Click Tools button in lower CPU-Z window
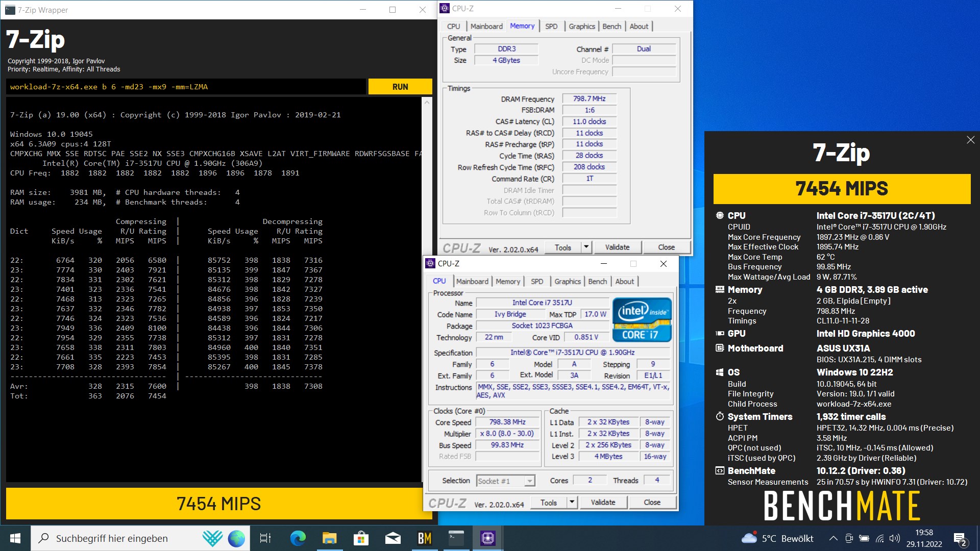 (549, 503)
